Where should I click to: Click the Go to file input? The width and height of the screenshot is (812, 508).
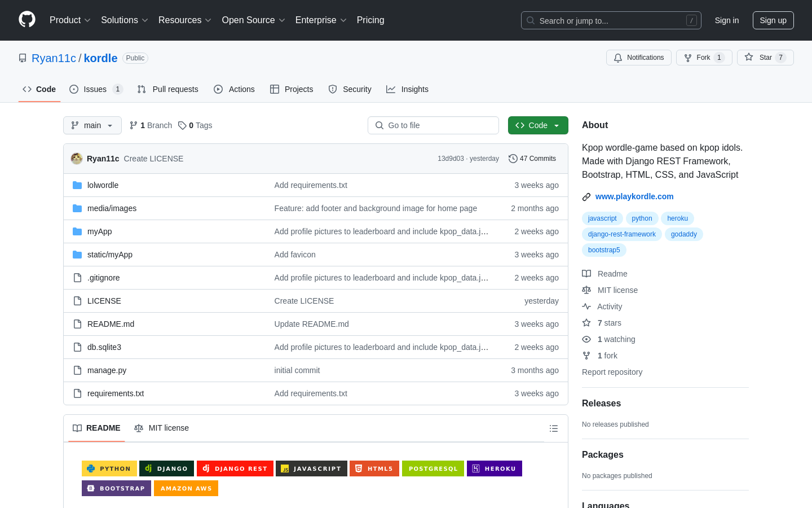pos(433,125)
